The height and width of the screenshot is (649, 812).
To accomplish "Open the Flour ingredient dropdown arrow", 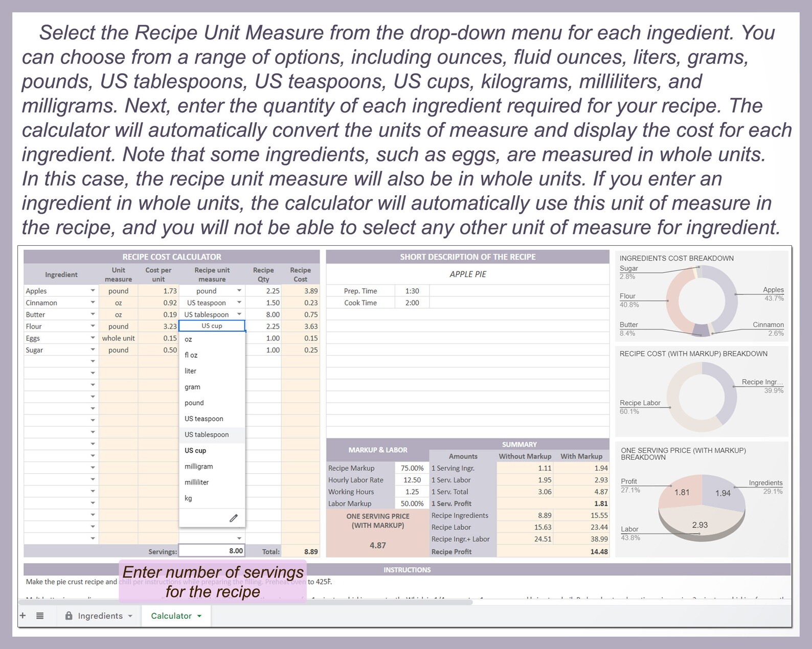I will point(93,326).
